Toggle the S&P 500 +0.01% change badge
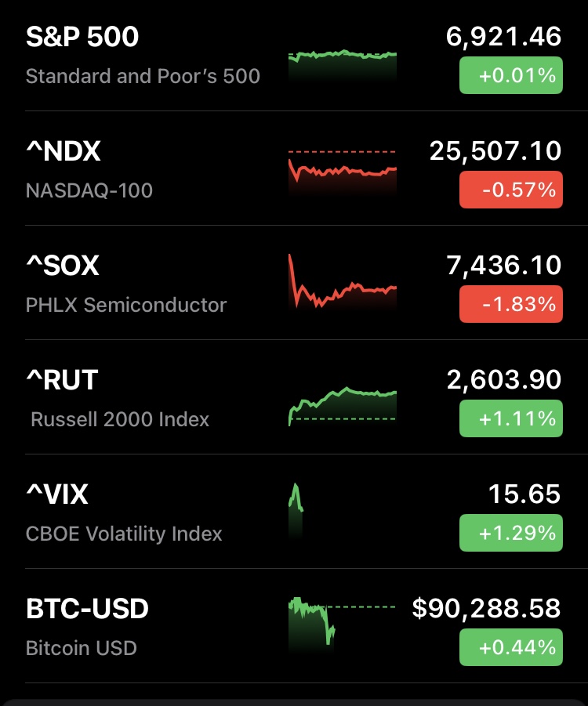 coord(510,75)
